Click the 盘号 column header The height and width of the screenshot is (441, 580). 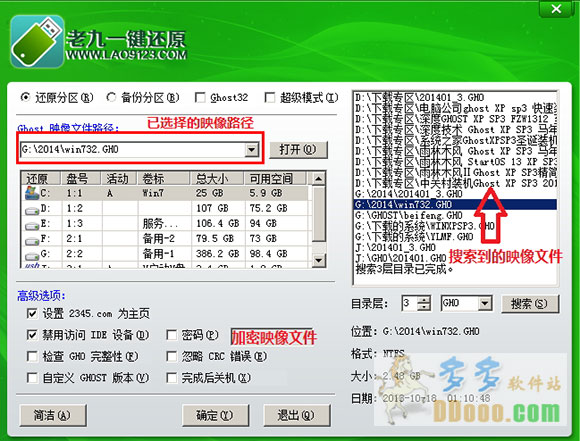click(81, 179)
